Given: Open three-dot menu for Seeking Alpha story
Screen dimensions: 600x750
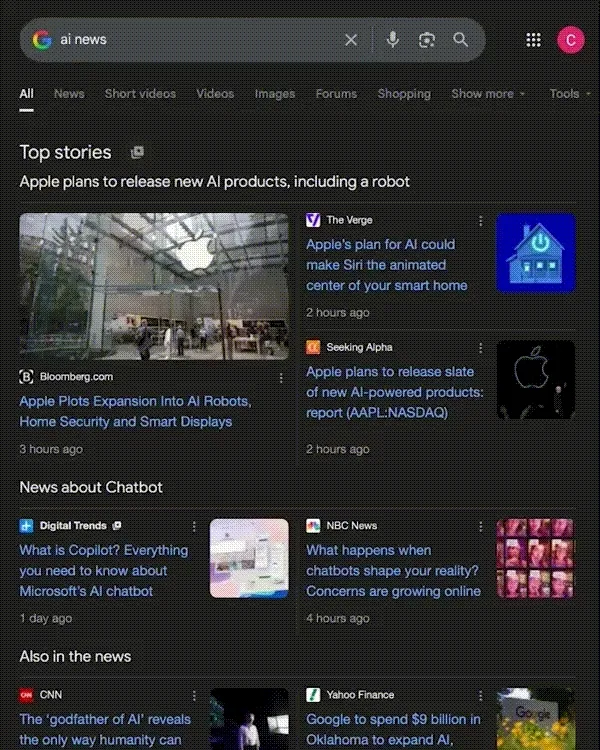Looking at the screenshot, I should click(x=480, y=348).
